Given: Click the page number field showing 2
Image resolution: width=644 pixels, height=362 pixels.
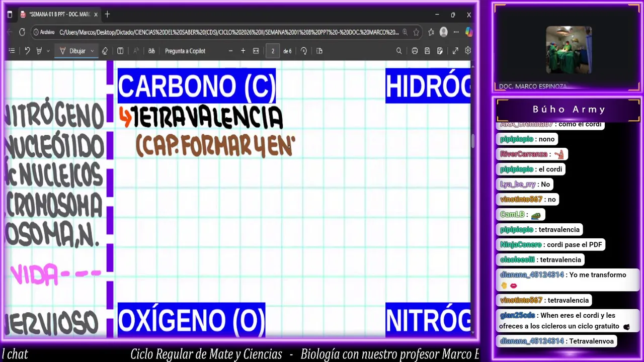Looking at the screenshot, I should pyautogui.click(x=273, y=51).
